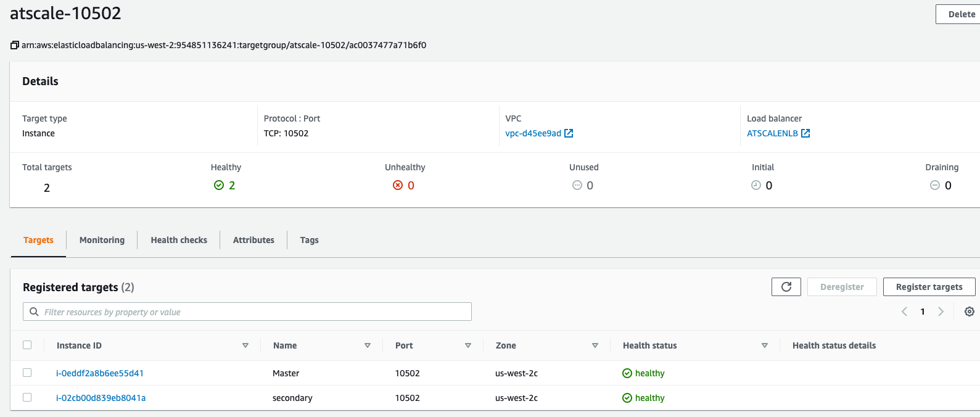Viewport: 980px width, 417px height.
Task: Sort by Instance ID column arrow
Action: [245, 345]
